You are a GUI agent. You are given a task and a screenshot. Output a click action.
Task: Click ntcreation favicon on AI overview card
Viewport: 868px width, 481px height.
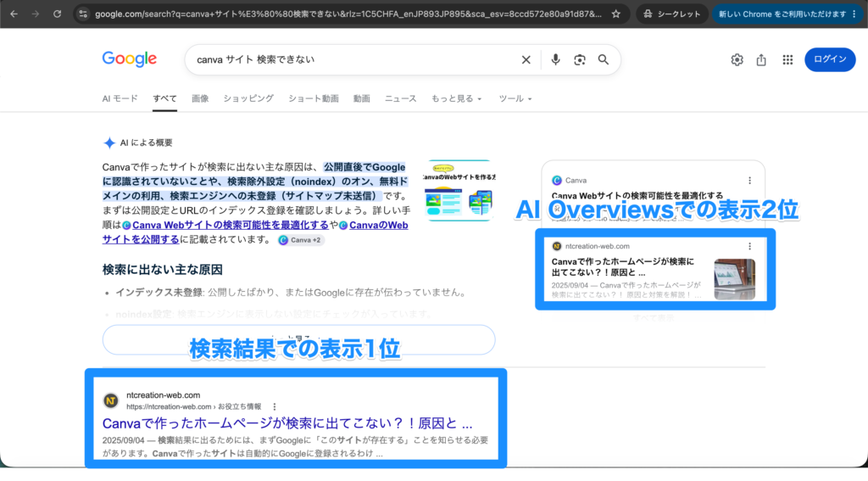(x=557, y=246)
